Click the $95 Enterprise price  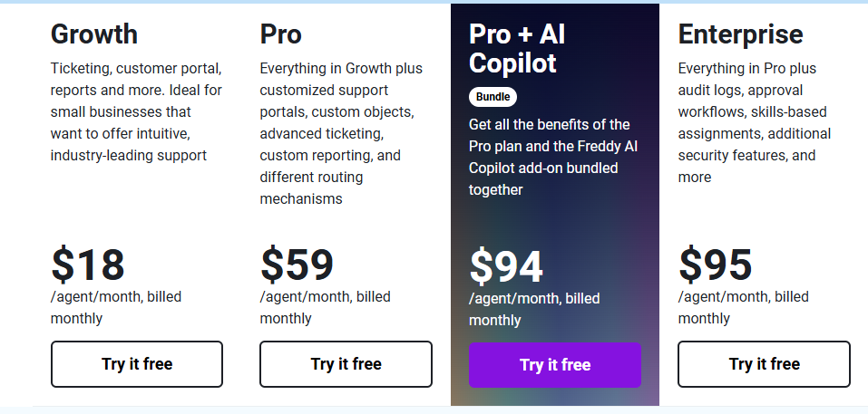pyautogui.click(x=716, y=265)
